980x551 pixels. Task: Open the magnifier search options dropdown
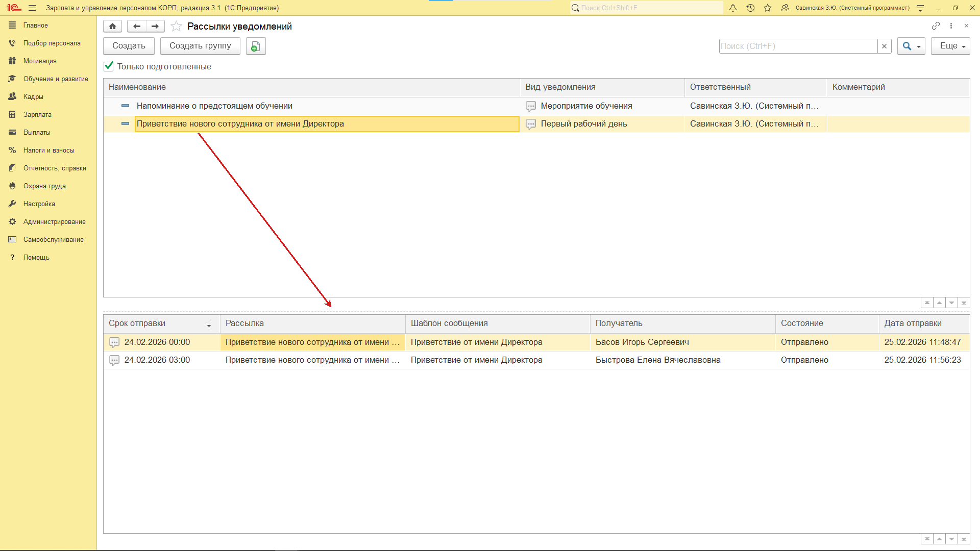click(911, 46)
